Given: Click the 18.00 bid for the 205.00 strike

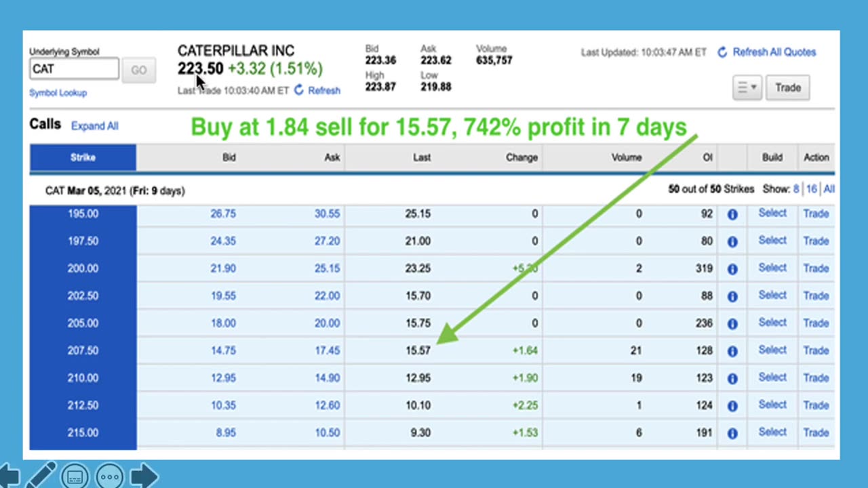Looking at the screenshot, I should pos(223,323).
